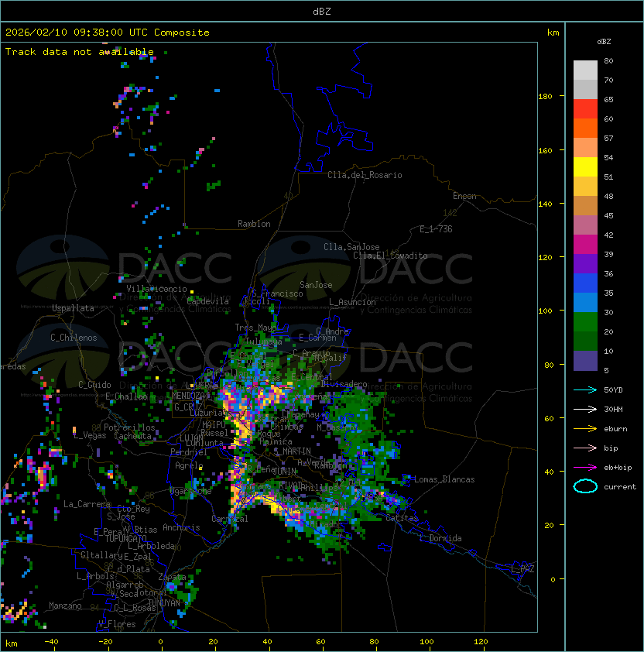This screenshot has height=652, width=644.
Task: Click the 'Track data not available' message
Action: (x=80, y=52)
